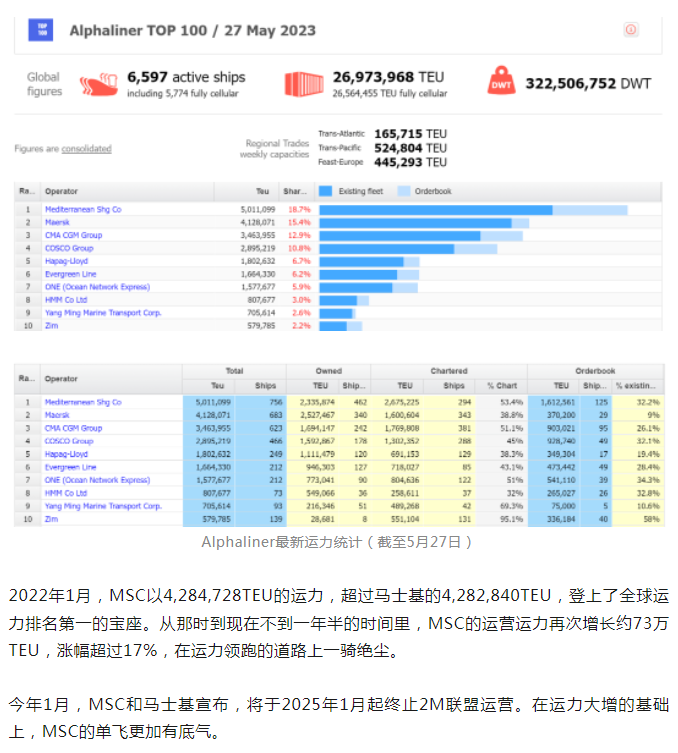Open Hapag-Lloyd in the chart table

click(66, 261)
